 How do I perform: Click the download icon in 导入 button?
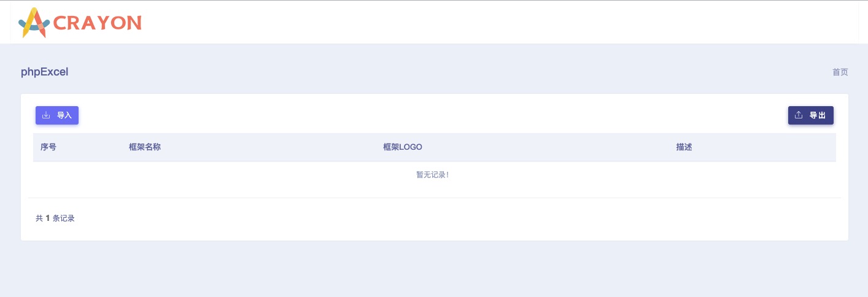46,115
